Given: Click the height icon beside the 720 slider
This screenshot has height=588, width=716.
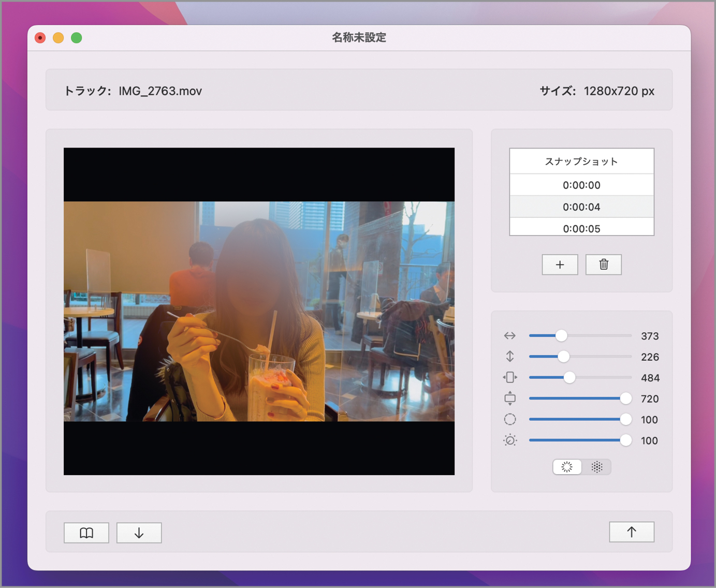Looking at the screenshot, I should pos(510,399).
